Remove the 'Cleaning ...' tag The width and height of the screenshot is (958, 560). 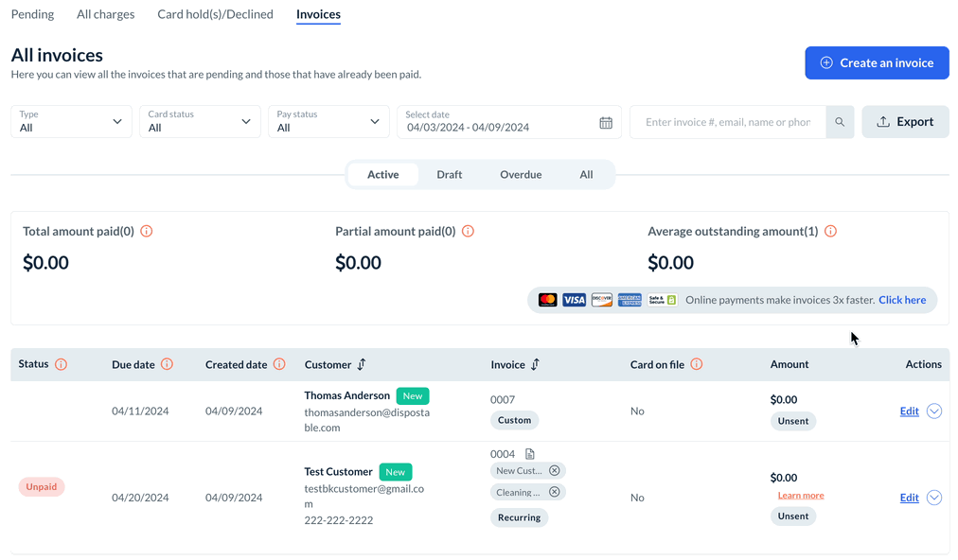[555, 492]
